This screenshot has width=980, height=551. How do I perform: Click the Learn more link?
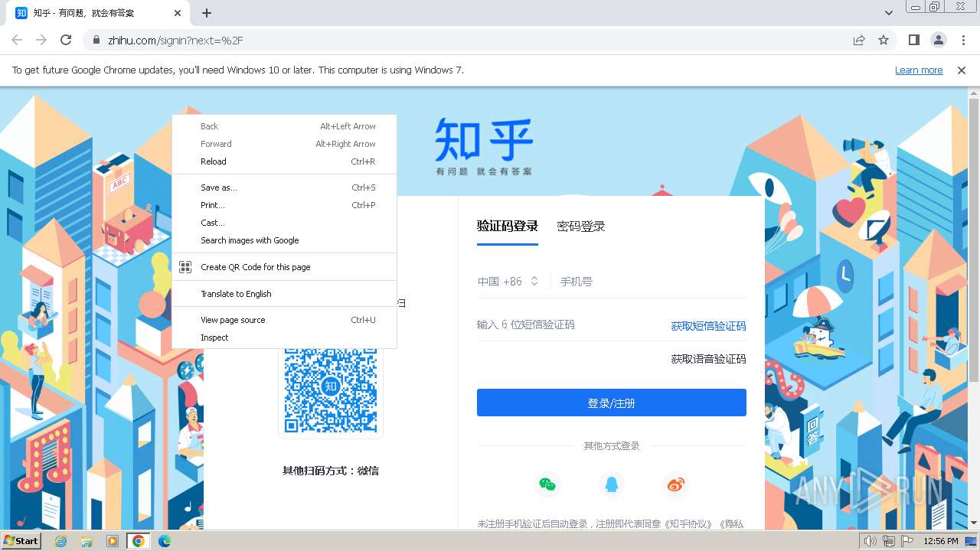(919, 70)
